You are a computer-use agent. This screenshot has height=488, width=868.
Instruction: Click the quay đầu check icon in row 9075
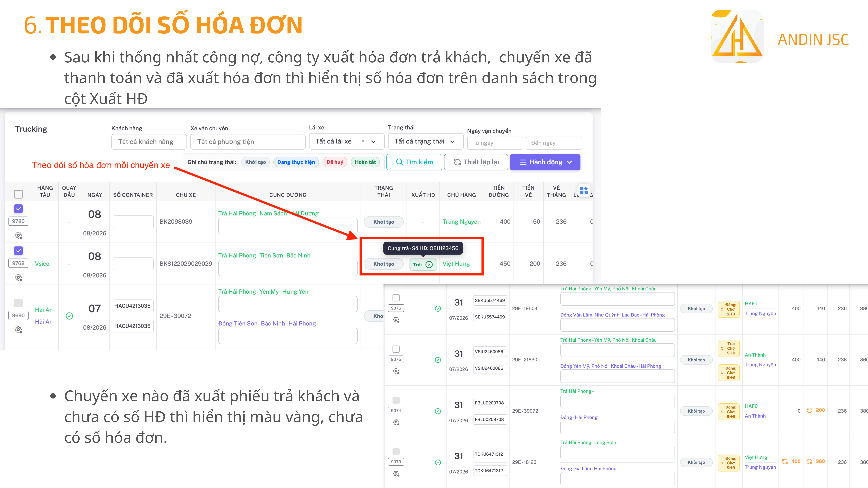[438, 360]
